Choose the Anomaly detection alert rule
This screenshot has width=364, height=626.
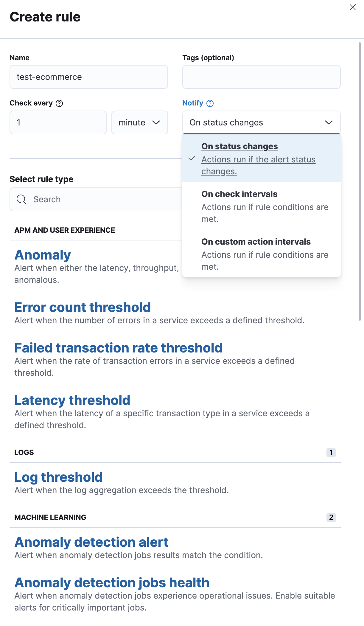91,542
